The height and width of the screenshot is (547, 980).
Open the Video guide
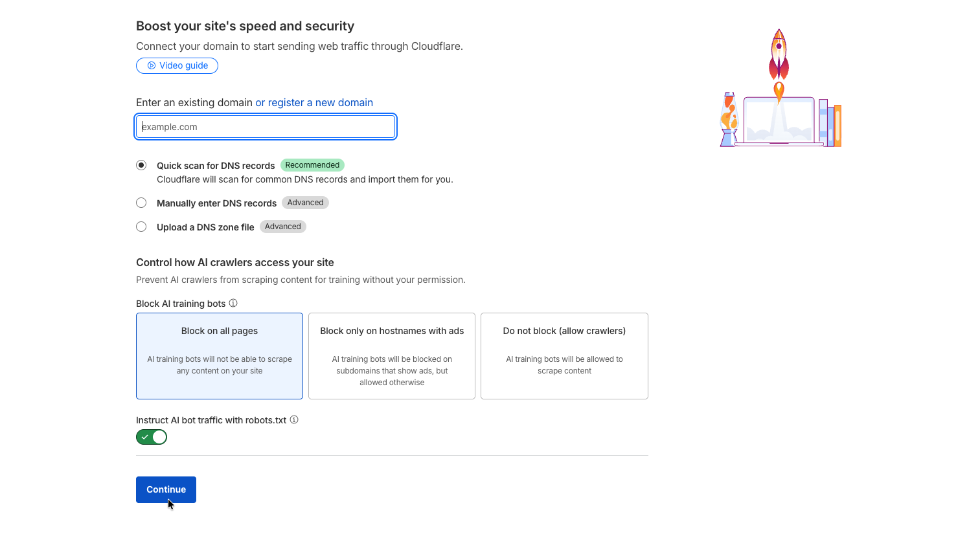point(177,65)
